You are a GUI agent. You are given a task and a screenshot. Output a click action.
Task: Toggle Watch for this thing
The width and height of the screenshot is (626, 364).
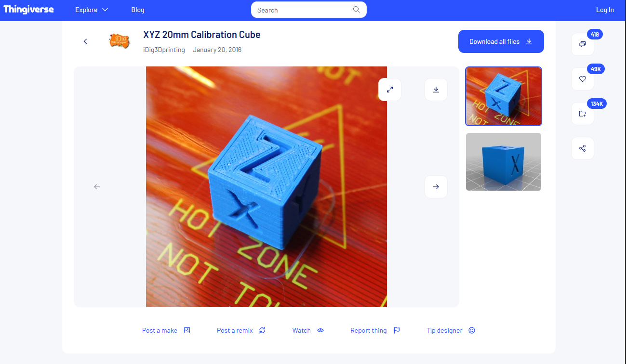tap(307, 330)
